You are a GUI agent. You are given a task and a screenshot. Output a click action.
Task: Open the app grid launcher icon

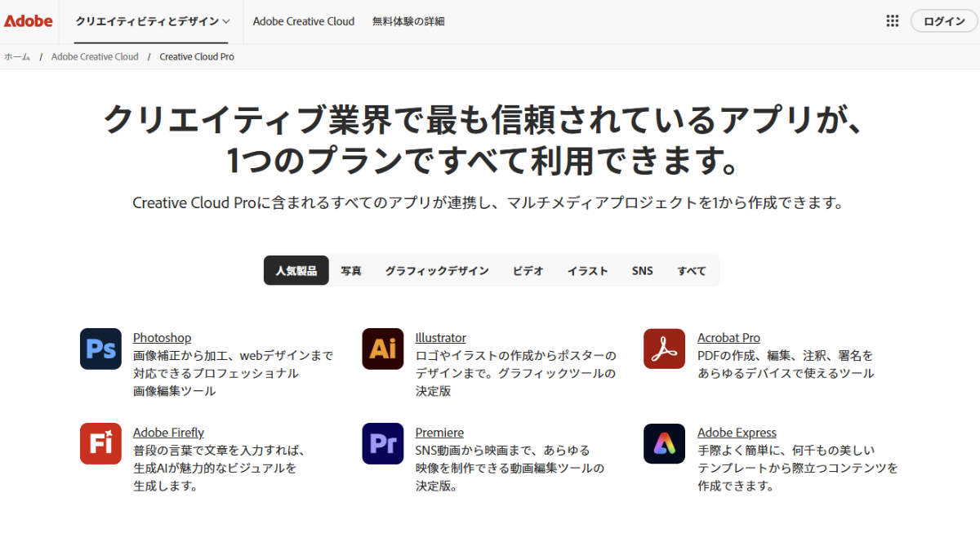click(892, 20)
